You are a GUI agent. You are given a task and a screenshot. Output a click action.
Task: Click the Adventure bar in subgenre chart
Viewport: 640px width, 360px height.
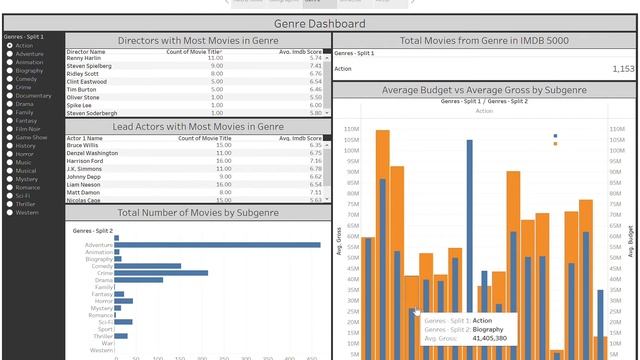point(217,245)
